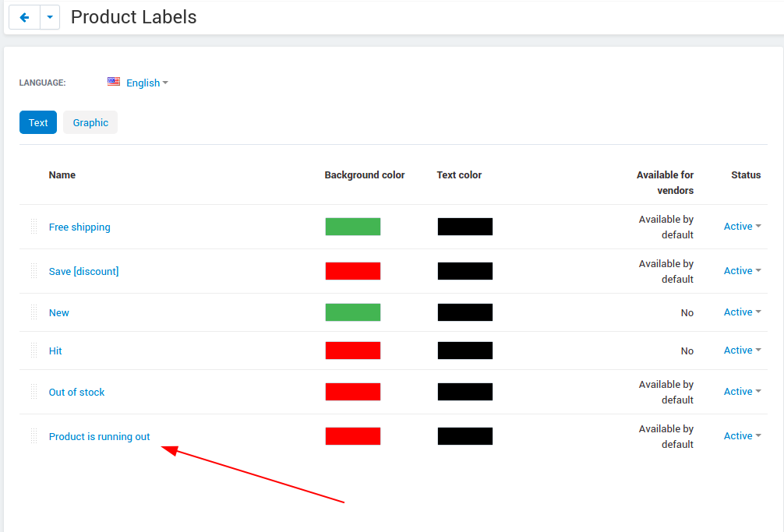784x532 pixels.
Task: Change Active status of Hit label
Action: click(743, 351)
